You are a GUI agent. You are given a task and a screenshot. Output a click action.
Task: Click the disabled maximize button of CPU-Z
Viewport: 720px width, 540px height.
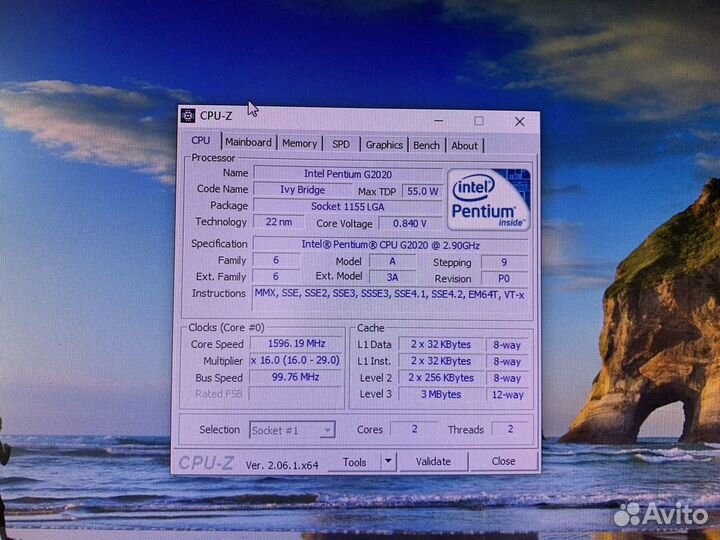(x=478, y=121)
